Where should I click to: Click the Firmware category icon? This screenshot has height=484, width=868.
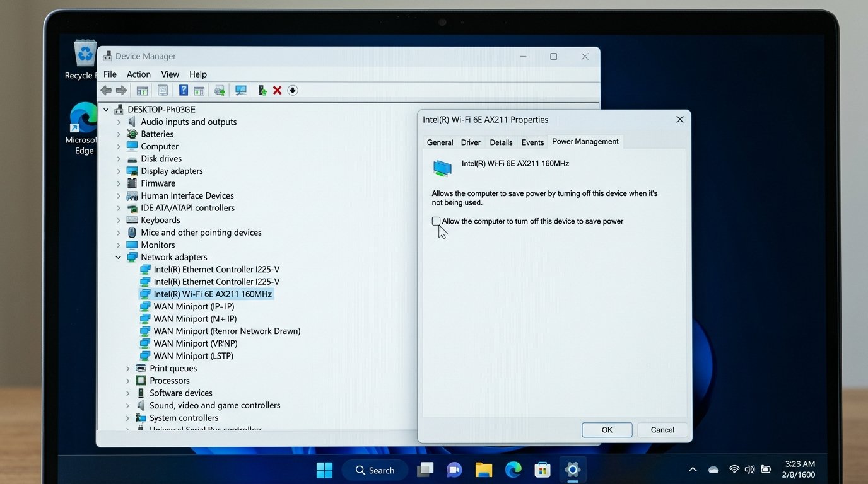(x=132, y=183)
